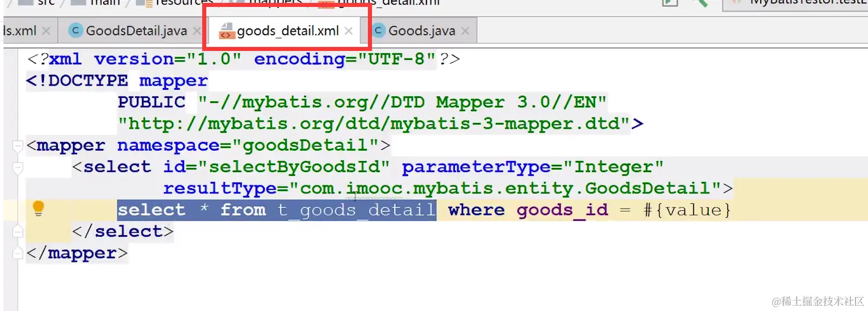Click the goods_id column name
This screenshot has width=868, height=311.
click(x=563, y=210)
